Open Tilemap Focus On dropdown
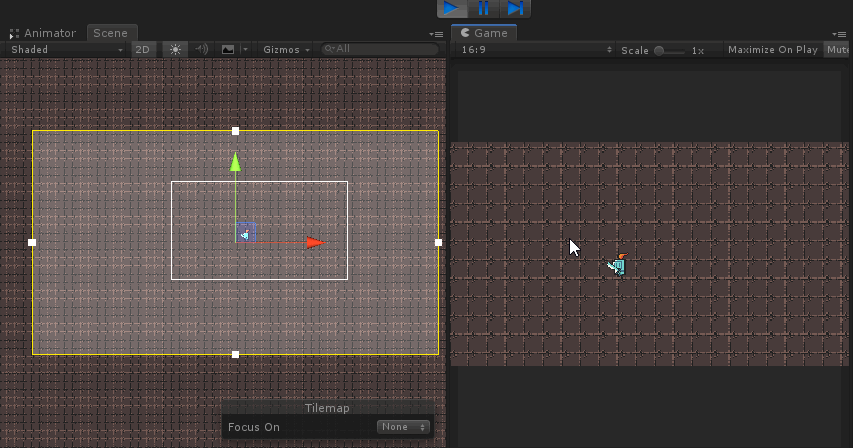Image resolution: width=853 pixels, height=448 pixels. pos(403,427)
